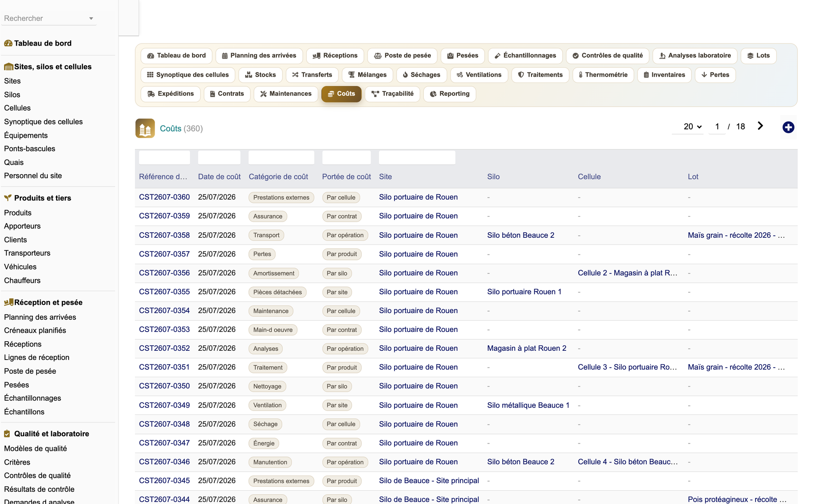Viewport: 815px width, 504px height.
Task: Click the Séchages flame icon
Action: pos(405,75)
